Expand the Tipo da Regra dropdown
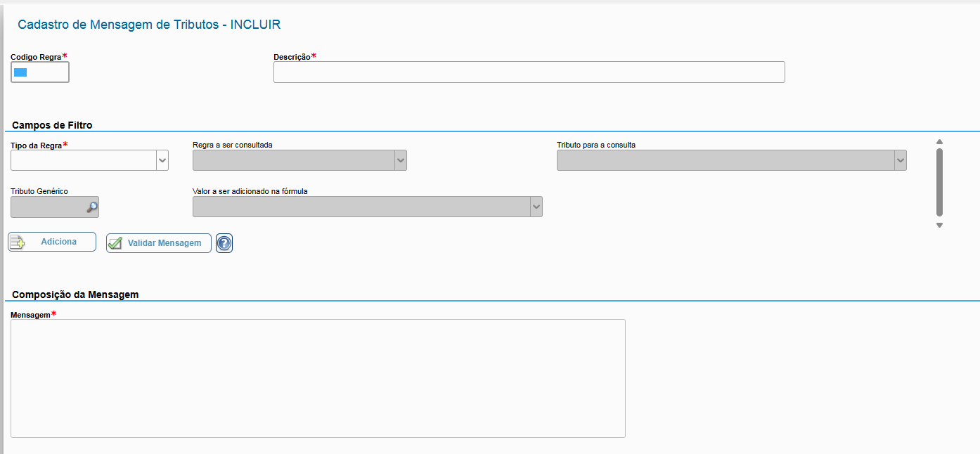Viewport: 980px width, 454px height. [x=162, y=161]
